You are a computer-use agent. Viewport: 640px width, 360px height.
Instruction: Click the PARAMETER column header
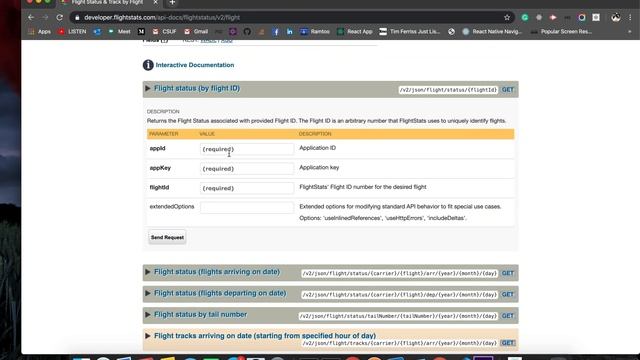(x=164, y=134)
